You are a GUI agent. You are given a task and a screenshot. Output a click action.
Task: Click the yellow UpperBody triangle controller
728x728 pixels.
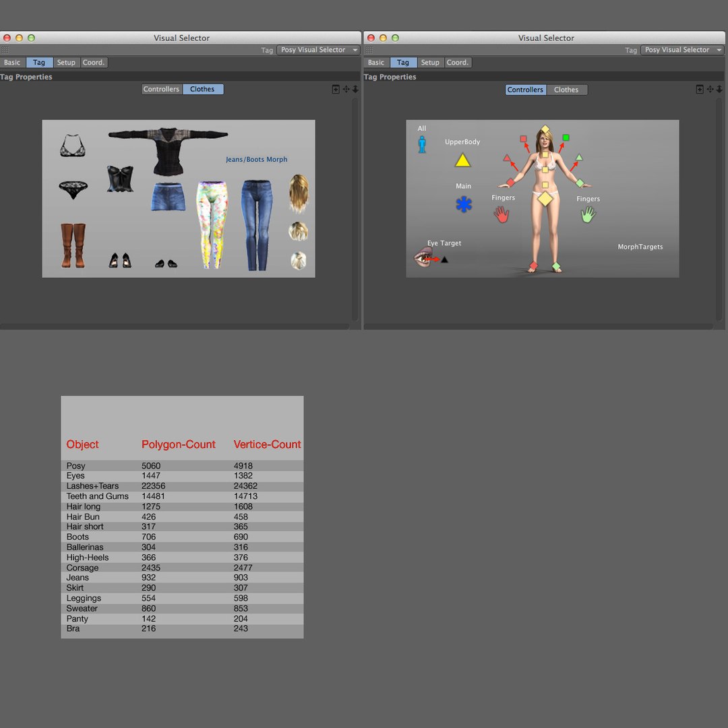[462, 160]
